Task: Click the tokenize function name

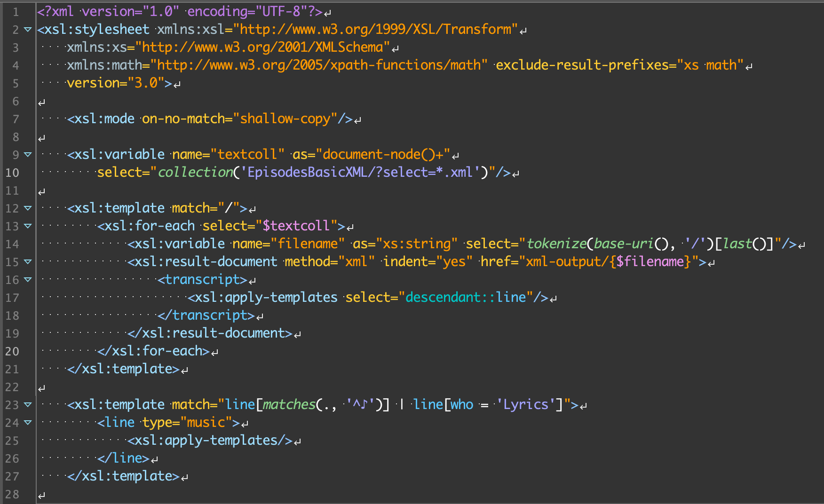Action: 556,244
